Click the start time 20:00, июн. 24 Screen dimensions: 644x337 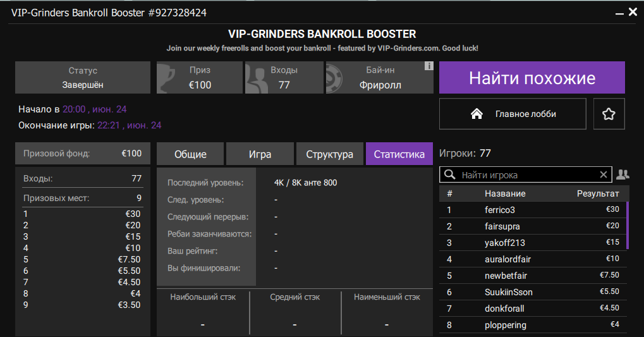coord(94,109)
